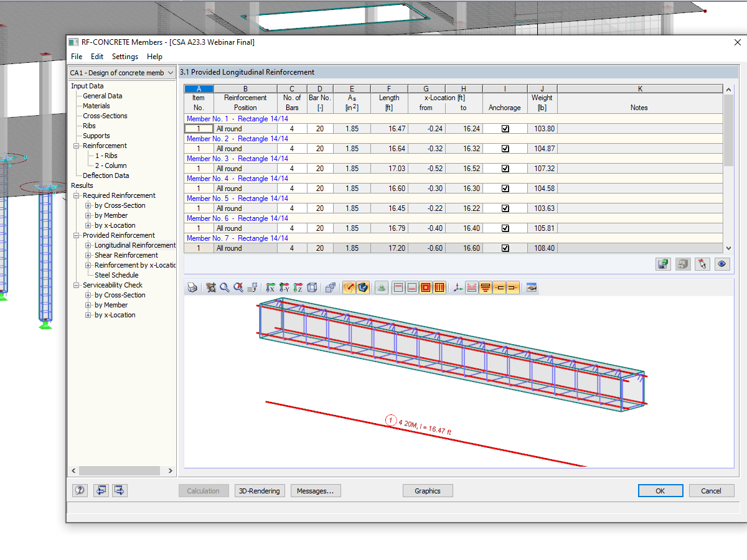747x560 pixels.
Task: Toggle top reinforcement display
Action: pos(398,287)
